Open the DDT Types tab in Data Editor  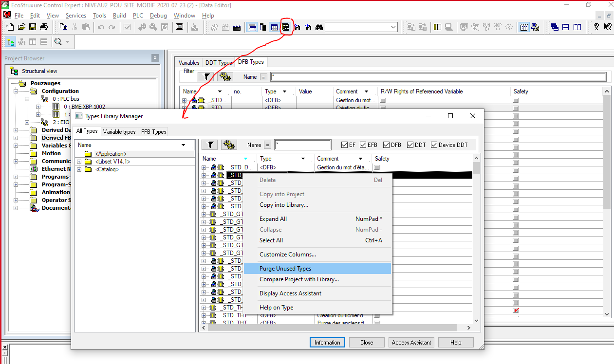[x=219, y=63]
